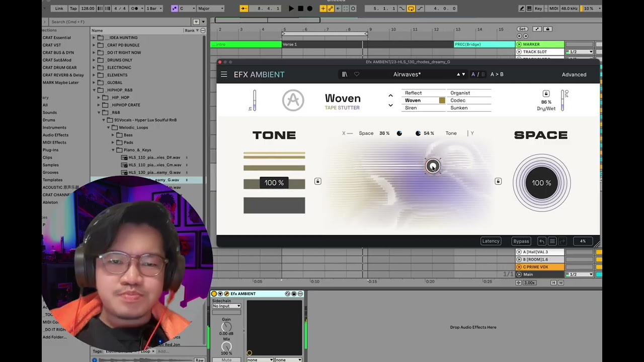The height and width of the screenshot is (362, 644).
Task: Launch the MARKER track play icon
Action: (519, 44)
